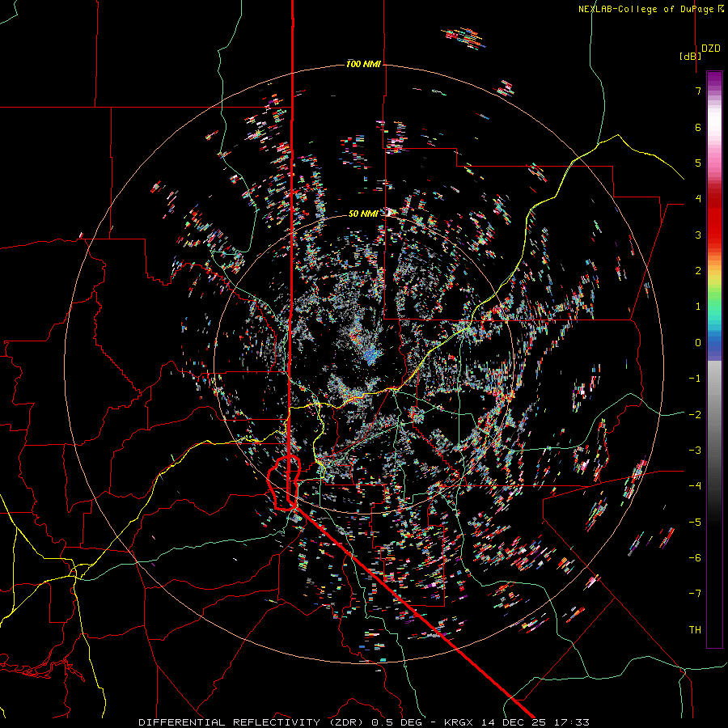Click the 4 value on color scale
Image resolution: width=728 pixels, height=728 pixels.
(x=698, y=199)
